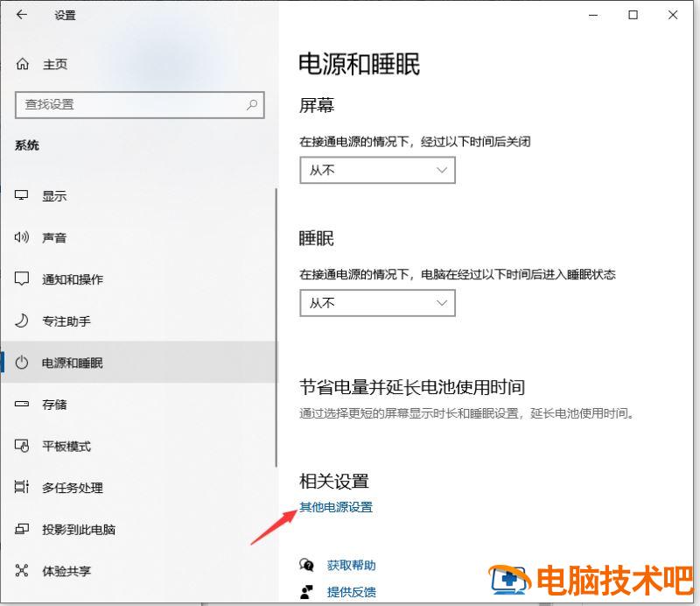Click the back arrow
Image resolution: width=700 pixels, height=606 pixels.
(x=20, y=15)
